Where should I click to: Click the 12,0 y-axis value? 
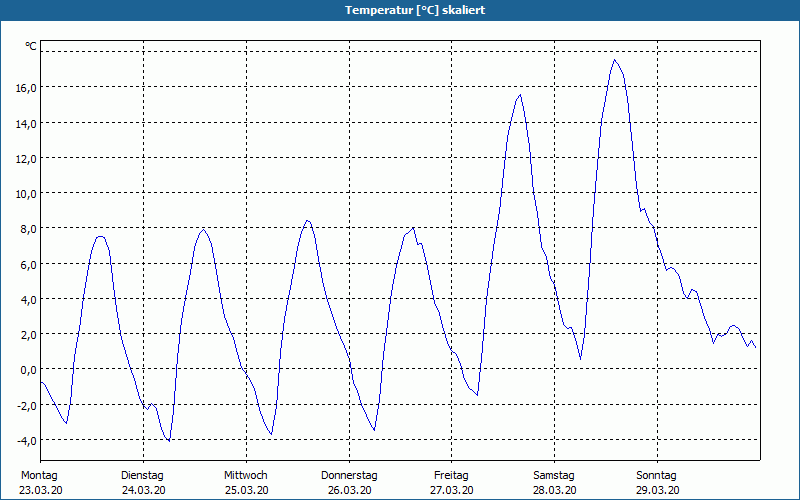[26, 159]
